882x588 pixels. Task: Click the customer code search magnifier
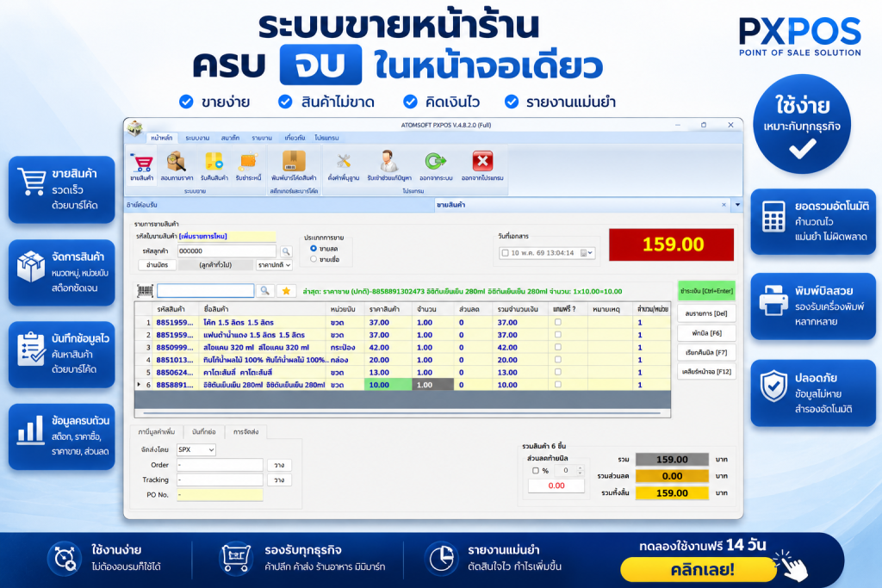(286, 251)
